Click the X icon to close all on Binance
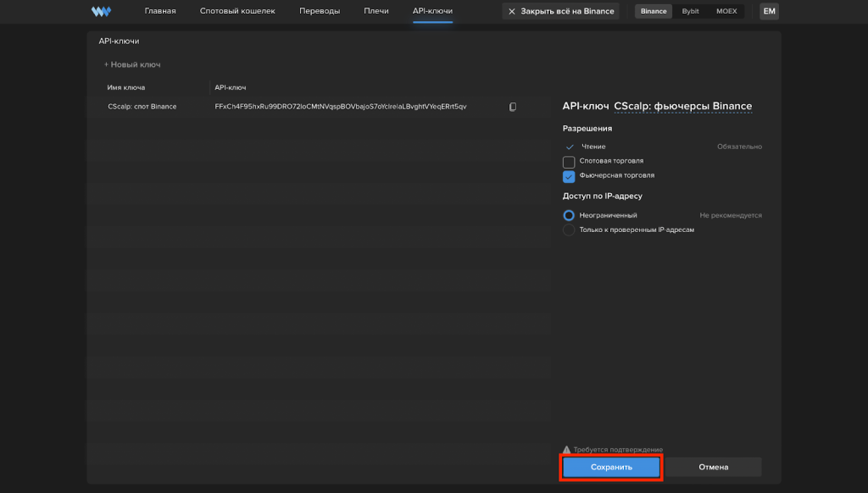This screenshot has height=493, width=868. click(x=511, y=11)
